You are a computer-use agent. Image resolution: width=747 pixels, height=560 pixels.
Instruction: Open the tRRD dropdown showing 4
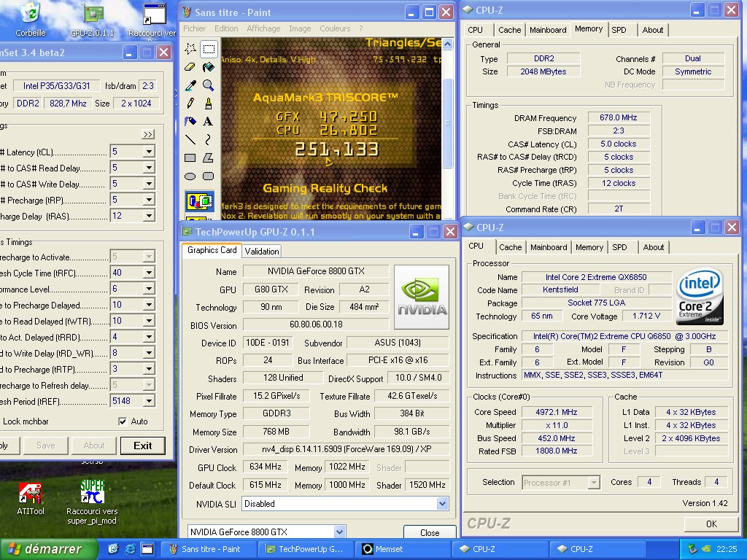tap(149, 337)
